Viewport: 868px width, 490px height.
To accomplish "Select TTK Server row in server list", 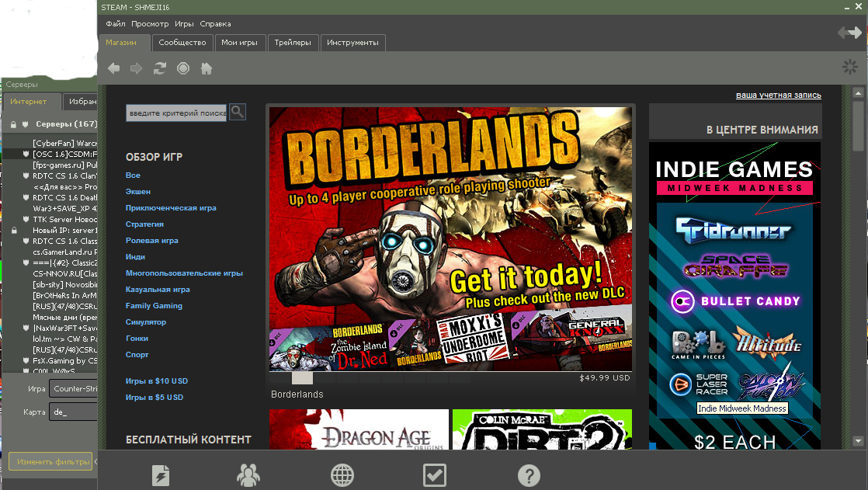I will click(51, 219).
